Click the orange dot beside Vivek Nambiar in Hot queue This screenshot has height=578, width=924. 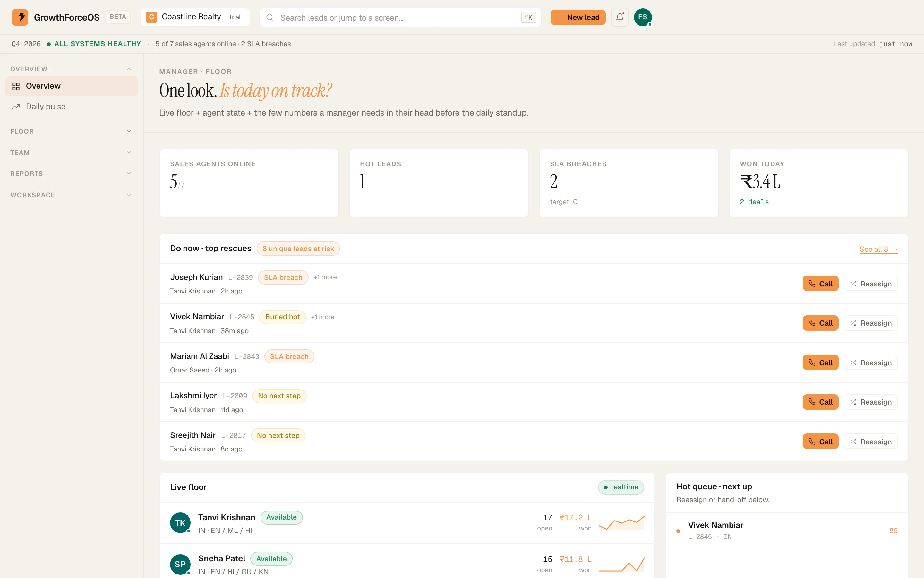[x=678, y=530]
